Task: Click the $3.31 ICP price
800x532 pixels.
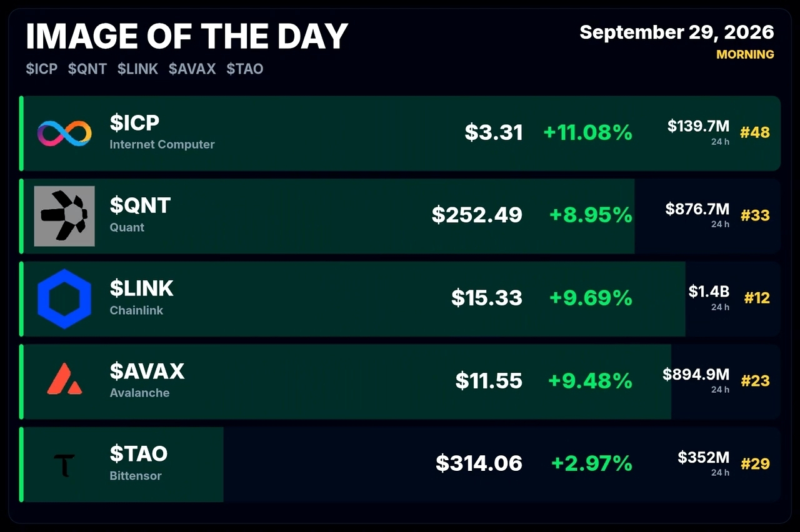Action: pyautogui.click(x=494, y=132)
